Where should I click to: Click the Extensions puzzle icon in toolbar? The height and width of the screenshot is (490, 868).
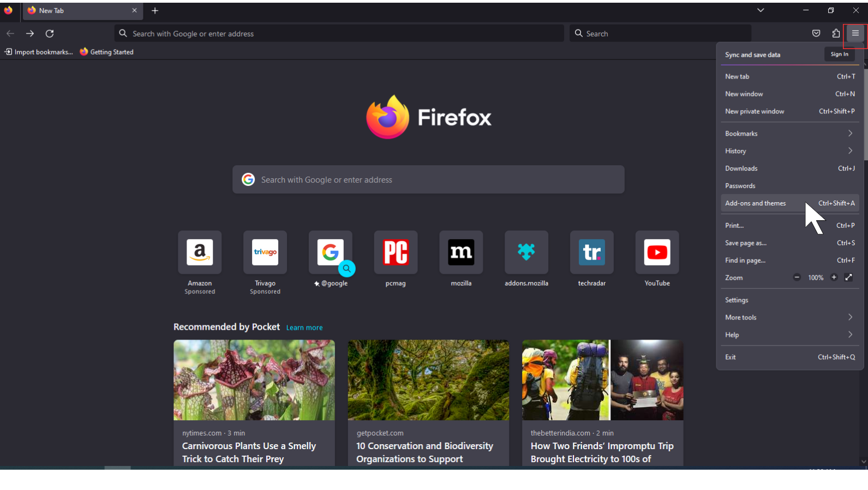click(836, 33)
